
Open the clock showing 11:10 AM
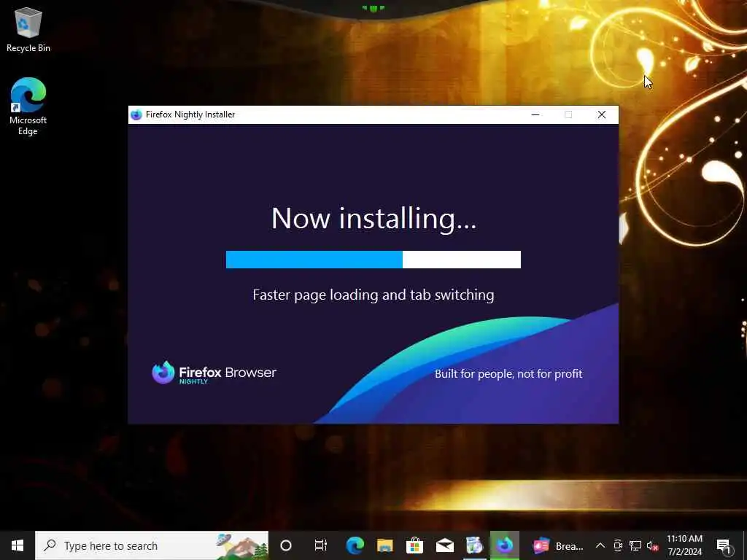[684, 545]
